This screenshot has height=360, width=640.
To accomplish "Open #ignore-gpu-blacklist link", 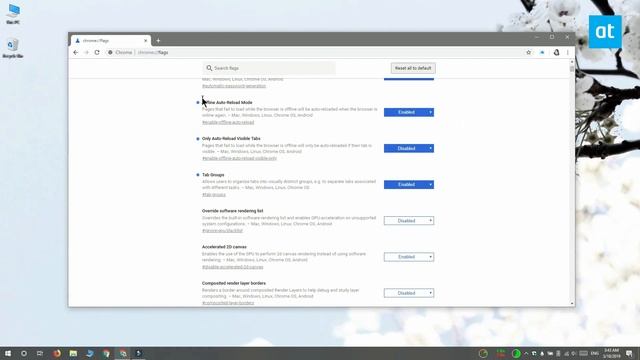I will (222, 231).
